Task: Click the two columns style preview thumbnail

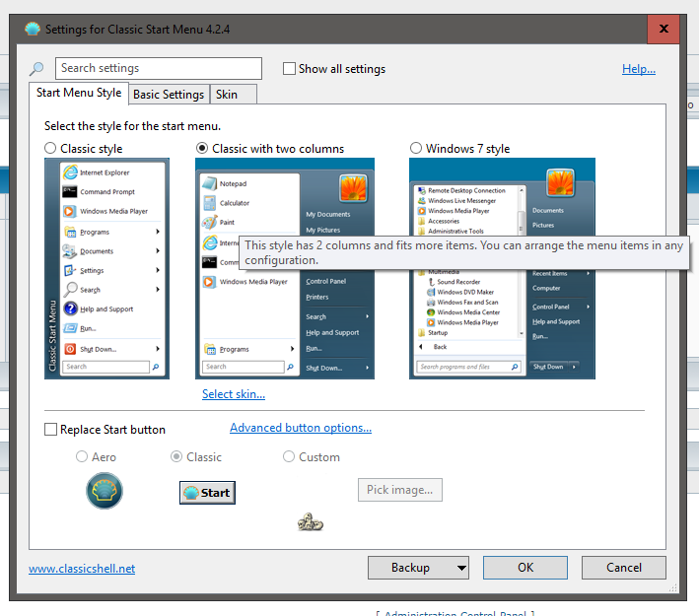Action: click(x=285, y=269)
